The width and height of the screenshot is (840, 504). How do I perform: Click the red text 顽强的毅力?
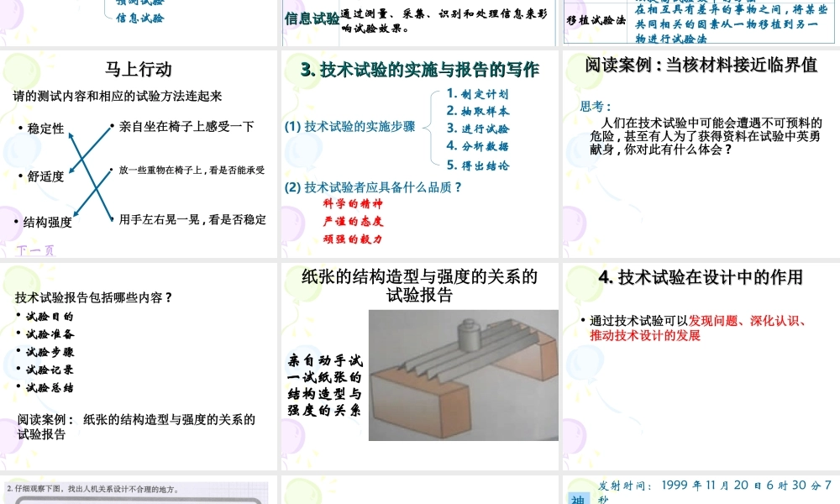(x=353, y=239)
